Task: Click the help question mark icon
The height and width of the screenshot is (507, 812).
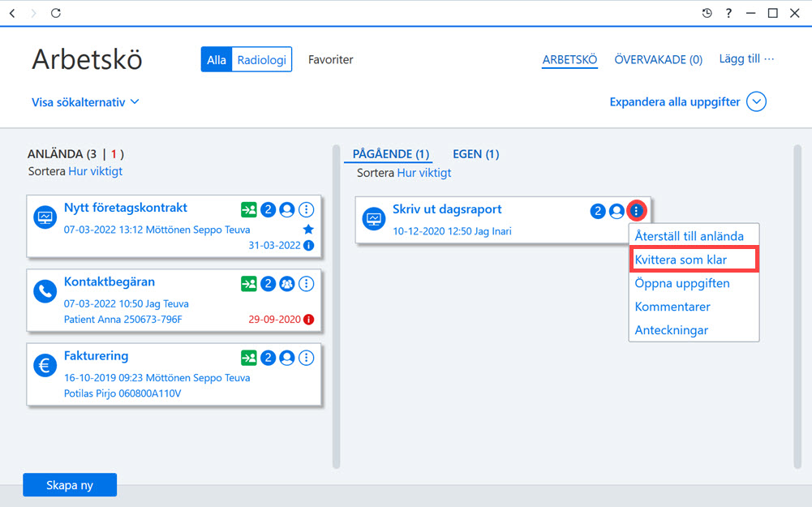Action: tap(728, 13)
